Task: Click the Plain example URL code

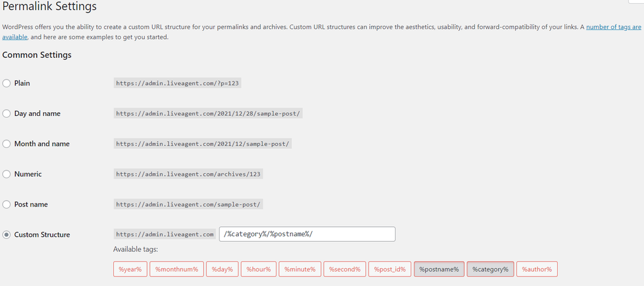Action: [x=179, y=83]
